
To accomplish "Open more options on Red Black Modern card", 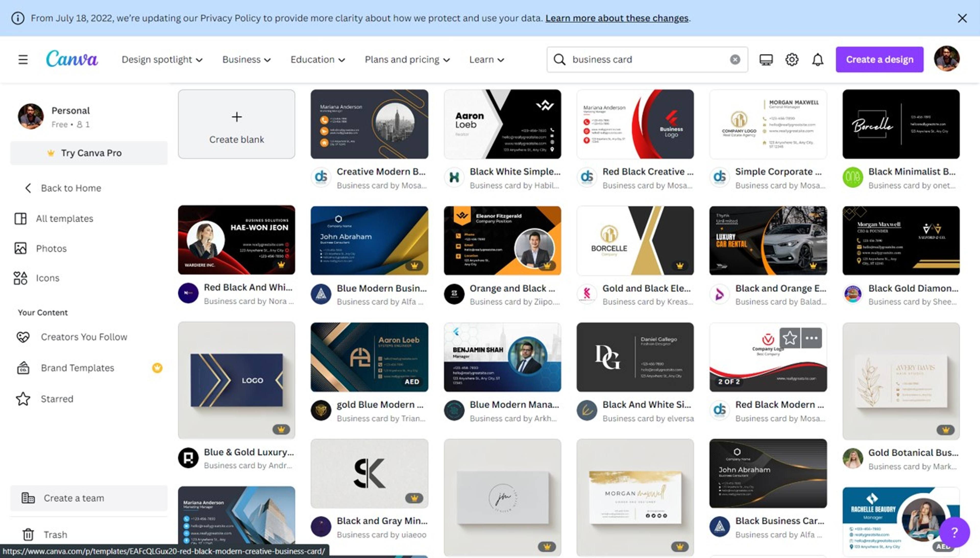I will tap(811, 338).
